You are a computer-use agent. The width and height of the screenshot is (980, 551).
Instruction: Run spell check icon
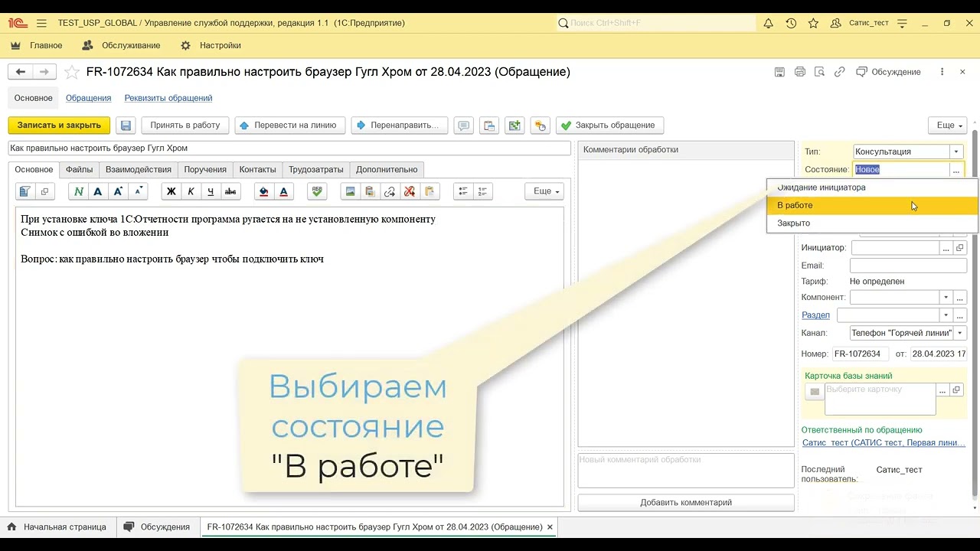pos(317,191)
